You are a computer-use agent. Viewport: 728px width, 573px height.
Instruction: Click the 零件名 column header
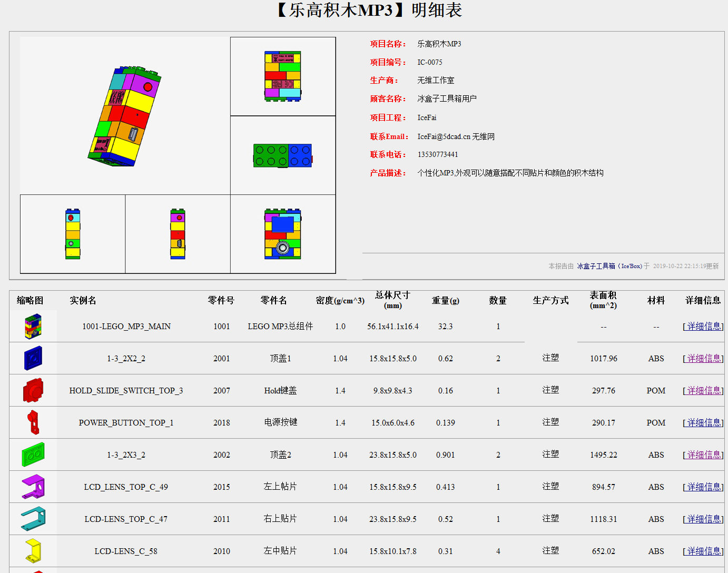point(274,300)
